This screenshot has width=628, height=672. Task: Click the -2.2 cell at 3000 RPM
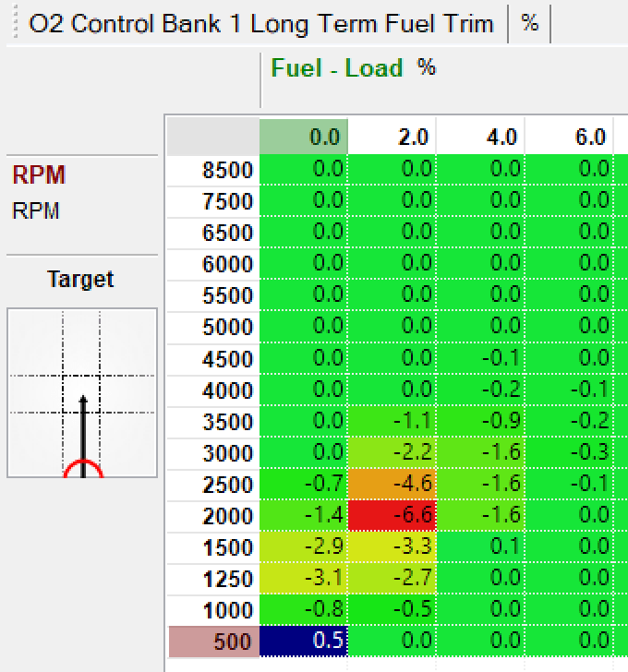coord(392,452)
